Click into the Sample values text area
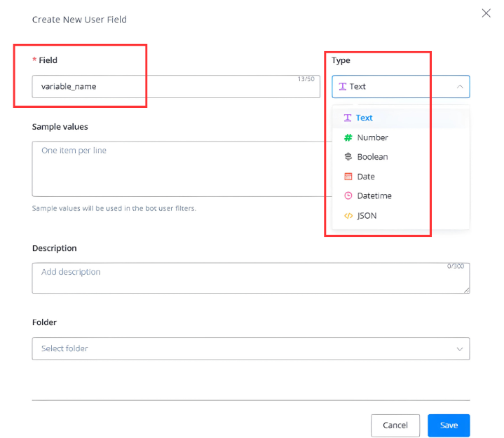504x438 pixels. point(175,169)
